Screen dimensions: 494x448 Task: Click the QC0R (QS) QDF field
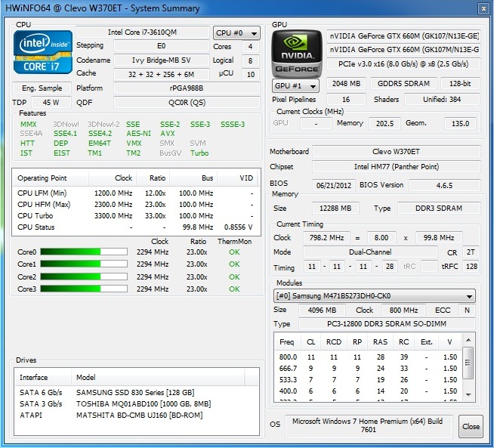[187, 103]
